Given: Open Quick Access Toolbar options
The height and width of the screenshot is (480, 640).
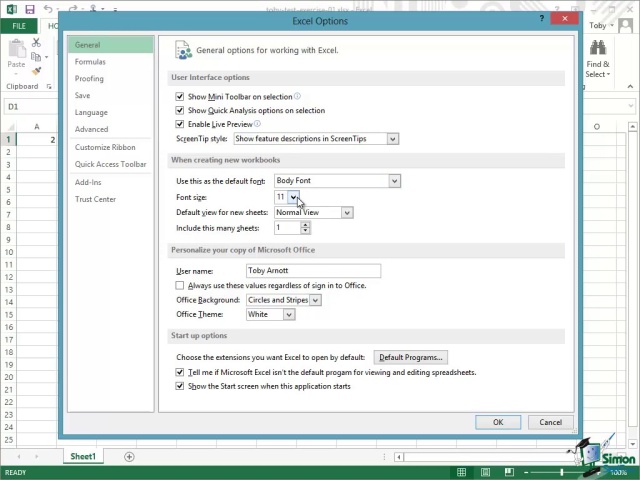Looking at the screenshot, I should coord(111,164).
